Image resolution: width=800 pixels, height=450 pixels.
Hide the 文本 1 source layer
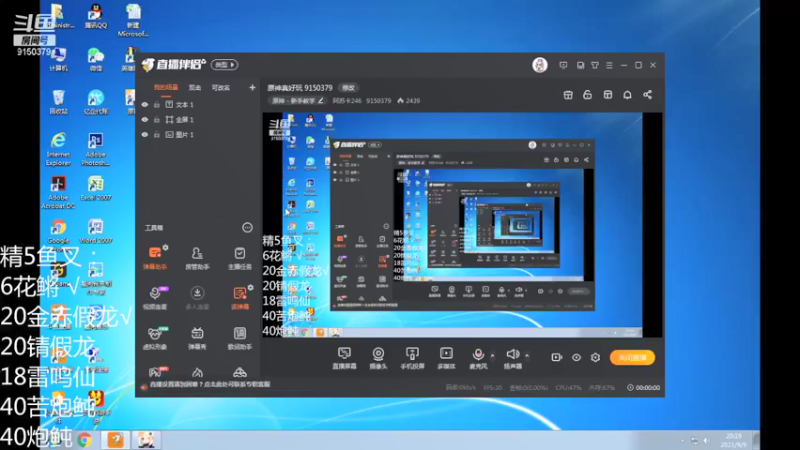pyautogui.click(x=145, y=105)
